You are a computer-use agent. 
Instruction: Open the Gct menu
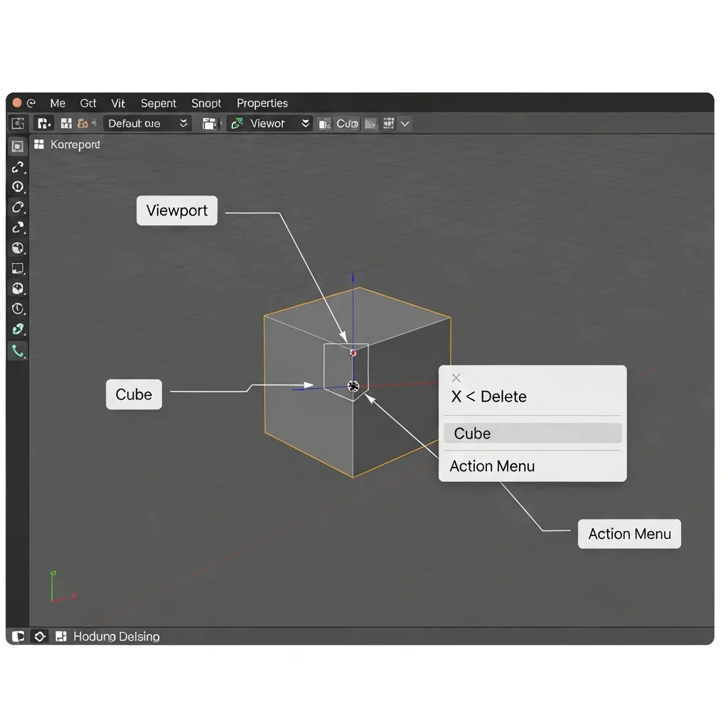(87, 103)
